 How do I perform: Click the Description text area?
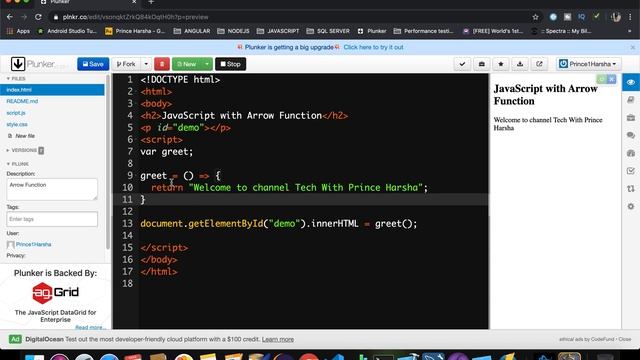tap(52, 189)
